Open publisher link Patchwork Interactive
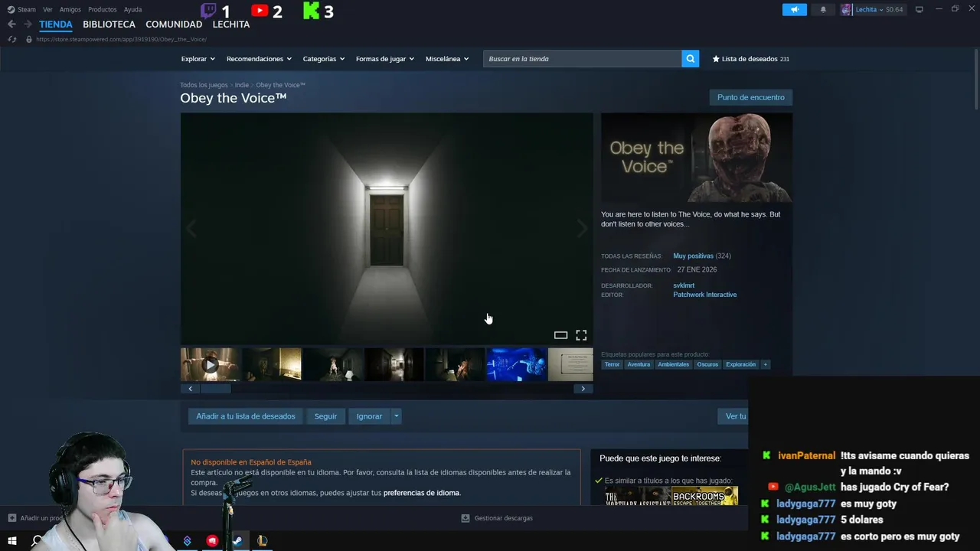 704,295
